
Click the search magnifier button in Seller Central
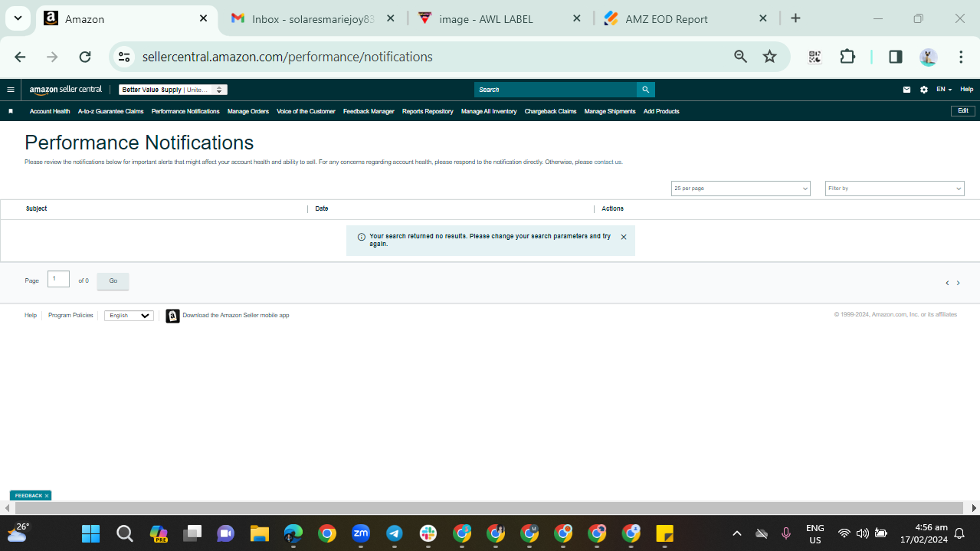click(x=646, y=90)
